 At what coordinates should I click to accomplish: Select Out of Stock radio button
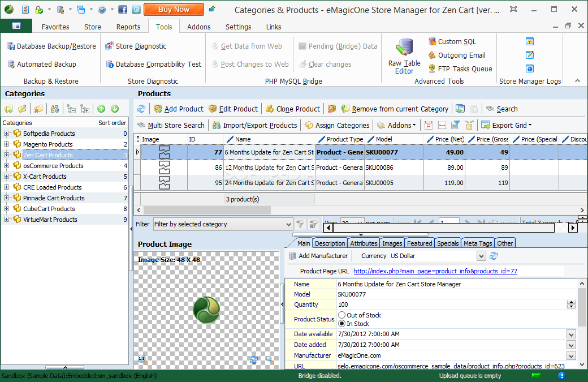[342, 315]
